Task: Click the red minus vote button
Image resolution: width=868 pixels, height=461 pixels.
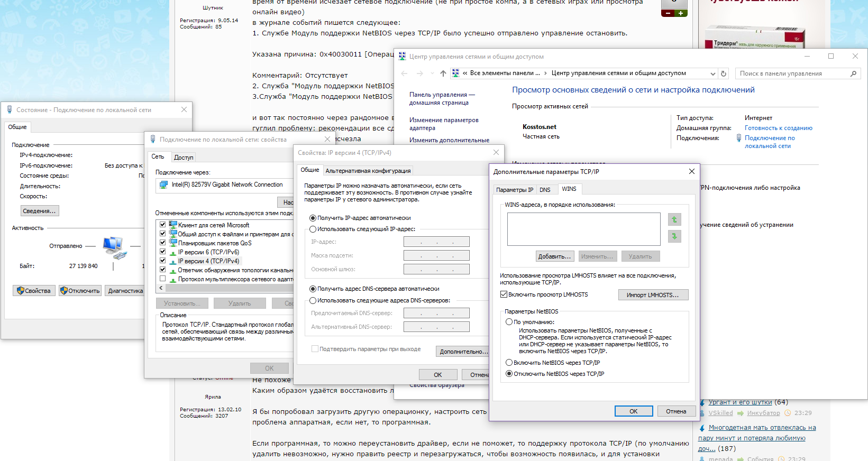Action: click(668, 13)
